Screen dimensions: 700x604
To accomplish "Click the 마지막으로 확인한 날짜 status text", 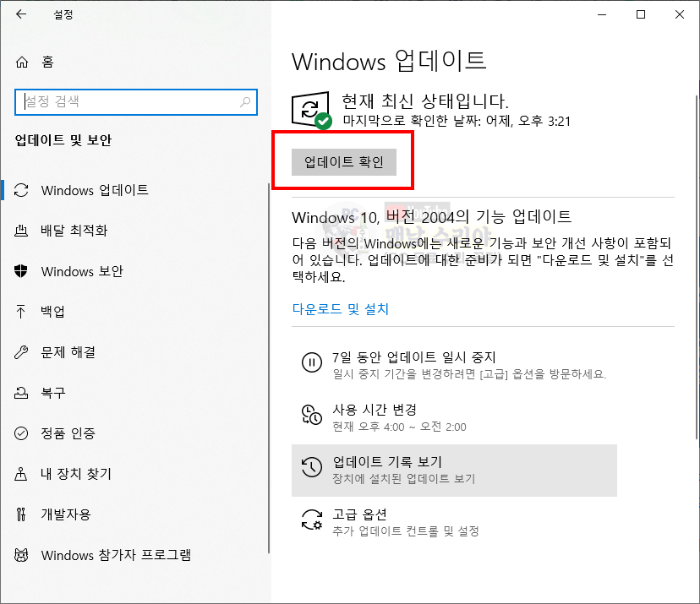I will click(457, 121).
